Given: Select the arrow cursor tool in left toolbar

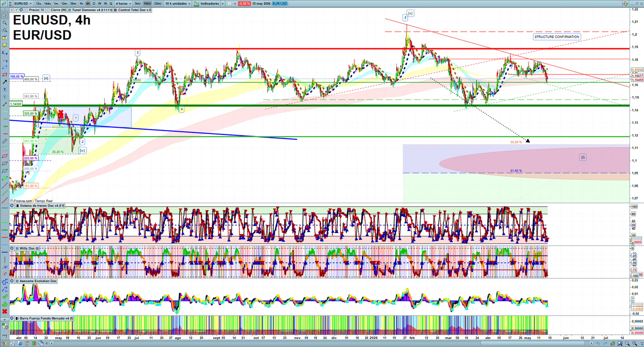Looking at the screenshot, I should pos(4,15).
